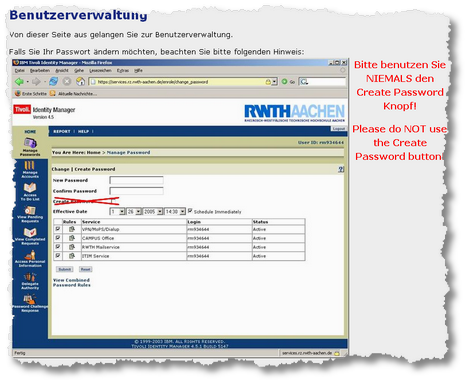Image resolution: width=465 pixels, height=380 pixels.
Task: Open the View Combined Password Rules link
Action: point(72,282)
